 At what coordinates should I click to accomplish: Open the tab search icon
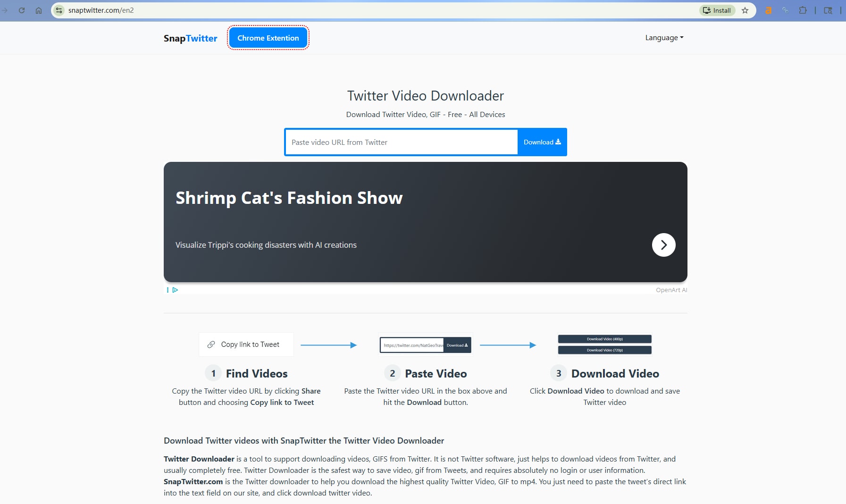point(828,10)
